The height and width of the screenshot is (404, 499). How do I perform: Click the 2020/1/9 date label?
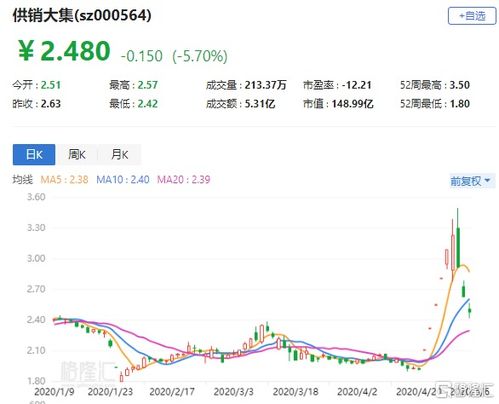point(54,392)
